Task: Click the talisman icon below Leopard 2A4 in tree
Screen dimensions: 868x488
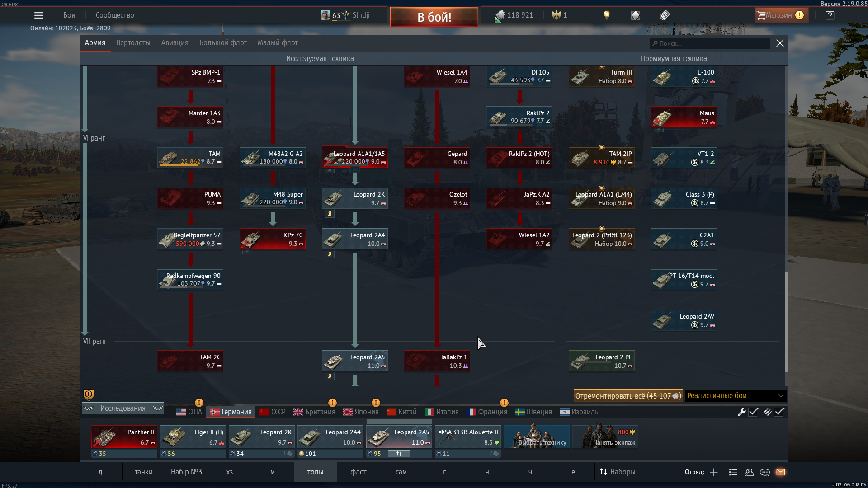Action: (x=330, y=254)
